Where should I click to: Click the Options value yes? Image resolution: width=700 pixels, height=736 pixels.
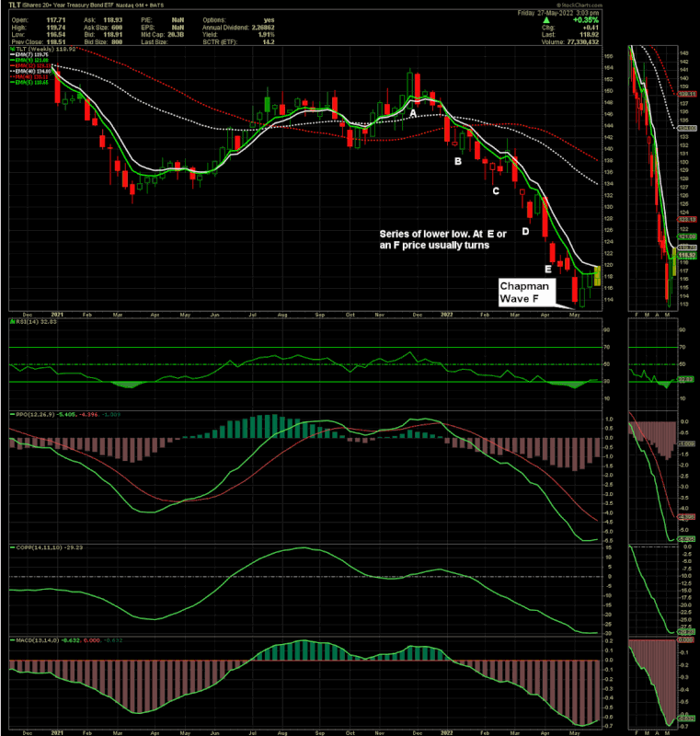point(269,20)
